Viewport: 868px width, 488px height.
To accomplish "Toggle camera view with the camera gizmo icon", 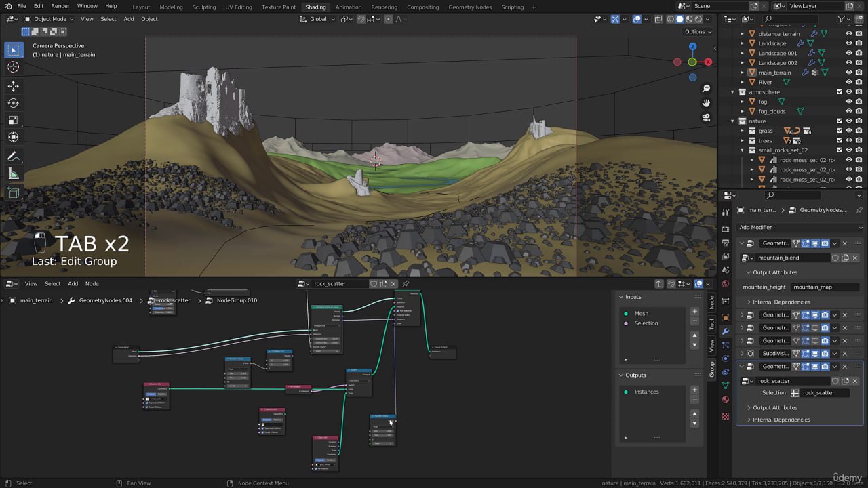I will [x=706, y=117].
